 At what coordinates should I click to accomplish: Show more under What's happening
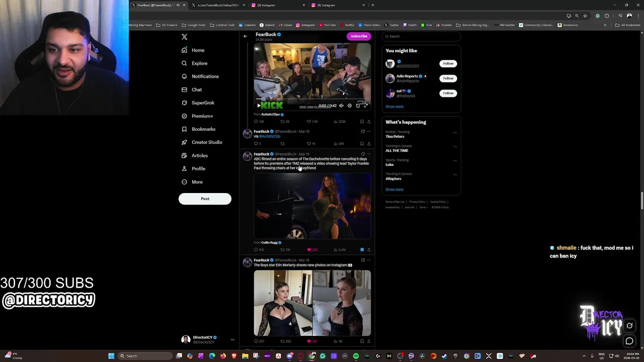[394, 190]
